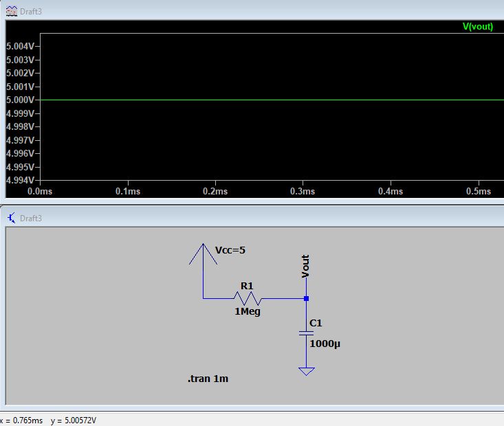Click the y = 5.00572V status readout
The width and height of the screenshot is (504, 426).
click(x=74, y=421)
